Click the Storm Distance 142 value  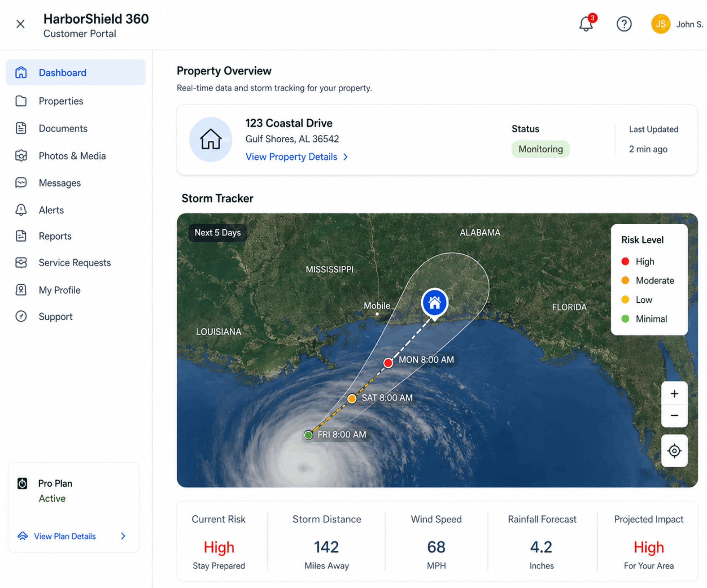[326, 547]
